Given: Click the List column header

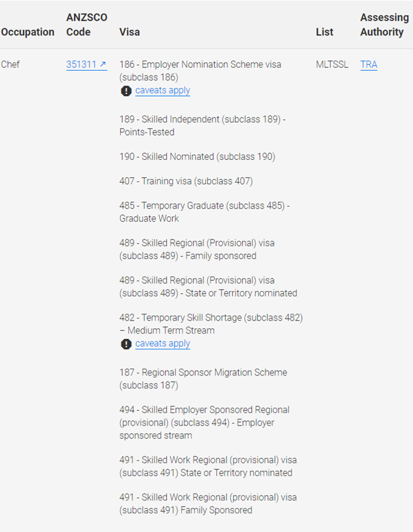Looking at the screenshot, I should tap(324, 32).
